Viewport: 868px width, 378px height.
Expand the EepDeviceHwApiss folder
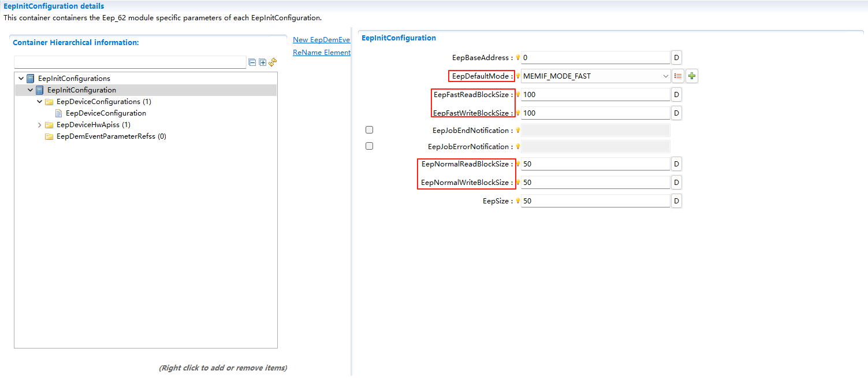pyautogui.click(x=40, y=125)
